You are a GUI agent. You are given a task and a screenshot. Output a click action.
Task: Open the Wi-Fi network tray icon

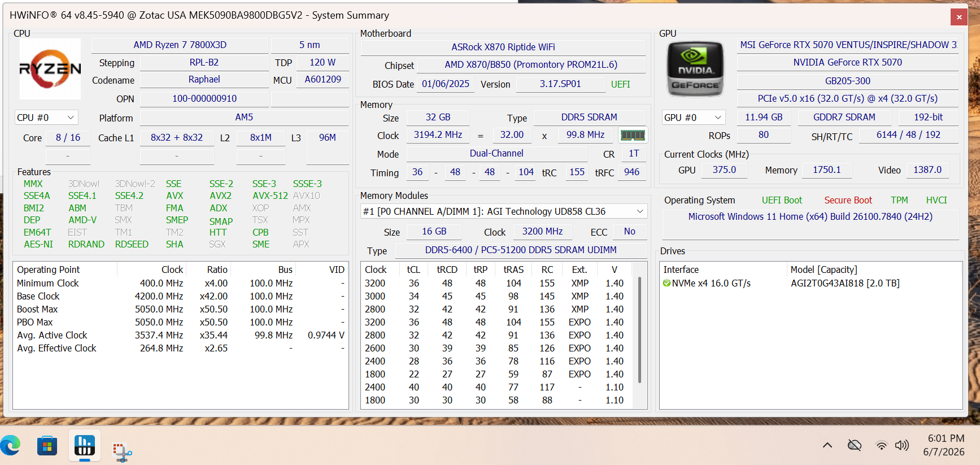881,445
